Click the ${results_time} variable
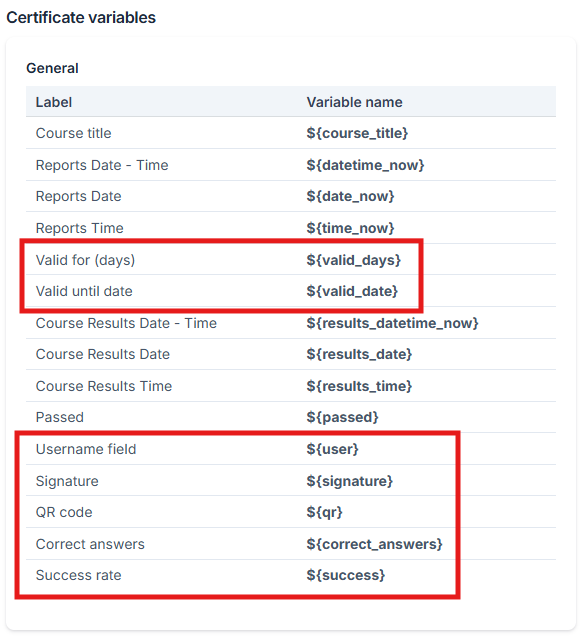This screenshot has width=581, height=636. point(359,386)
